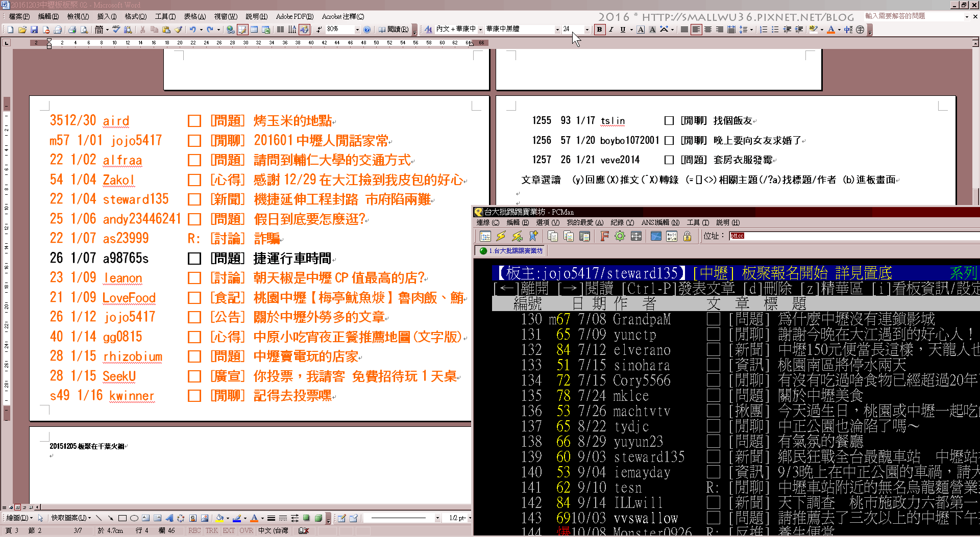The width and height of the screenshot is (980, 537).
Task: Check the box beside 找個飯友
Action: coord(669,121)
